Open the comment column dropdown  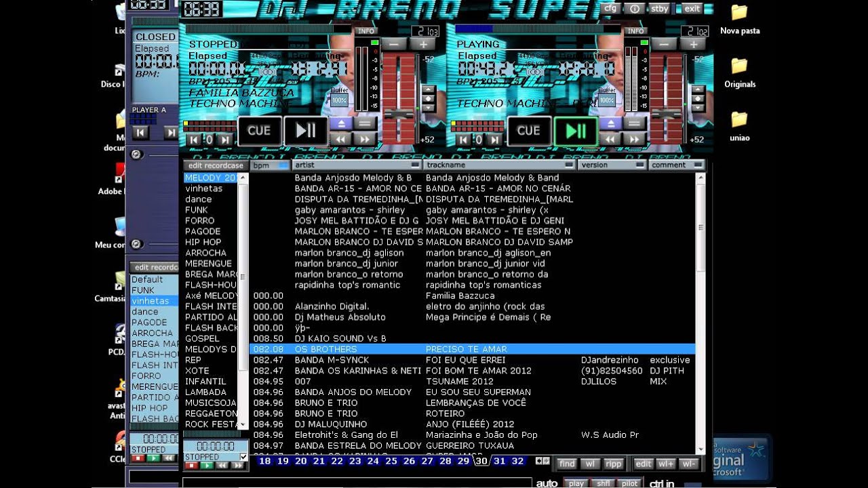coord(698,165)
